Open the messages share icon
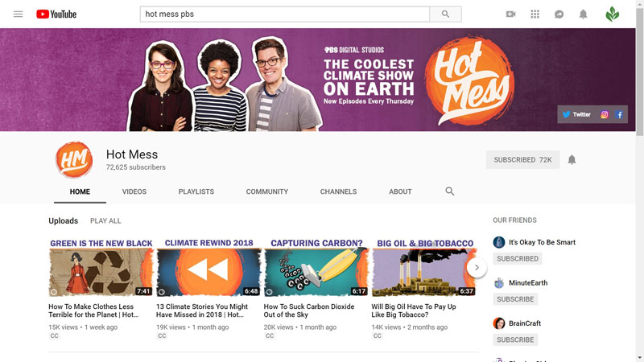Screen dimensions: 644x362 (559, 14)
